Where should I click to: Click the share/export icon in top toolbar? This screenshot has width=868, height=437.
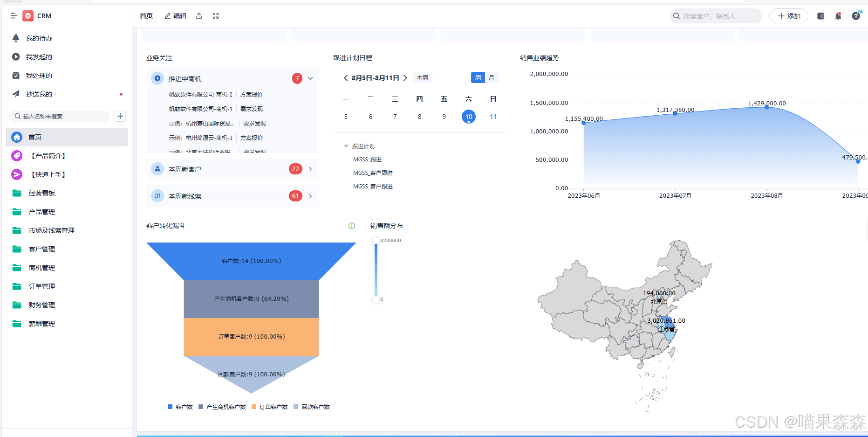tap(199, 16)
